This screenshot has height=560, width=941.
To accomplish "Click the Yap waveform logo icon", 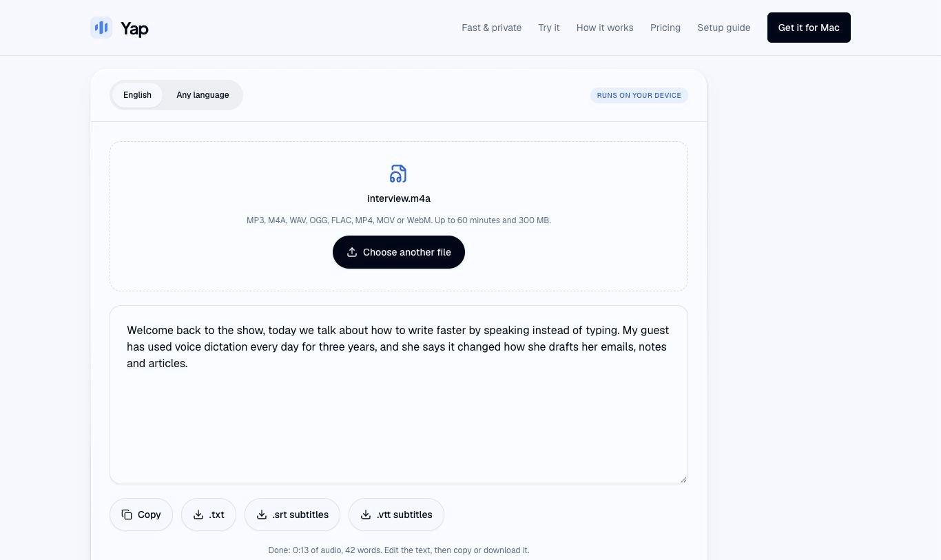I will pyautogui.click(x=101, y=28).
